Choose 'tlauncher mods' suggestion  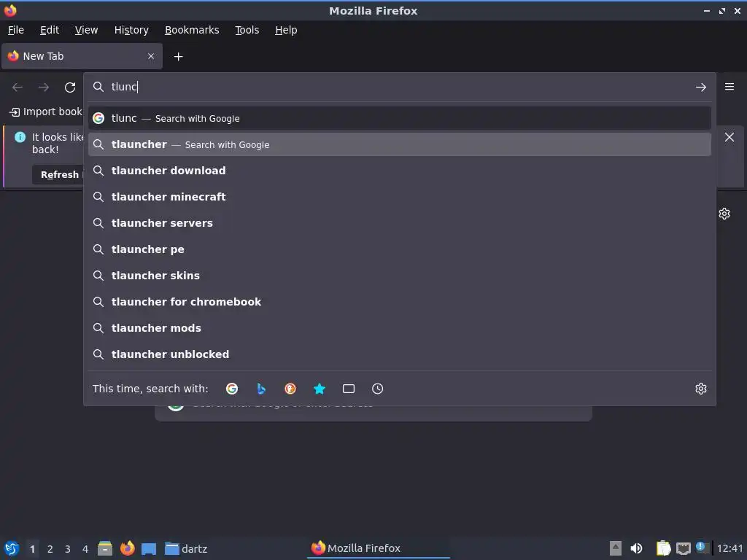(x=399, y=327)
